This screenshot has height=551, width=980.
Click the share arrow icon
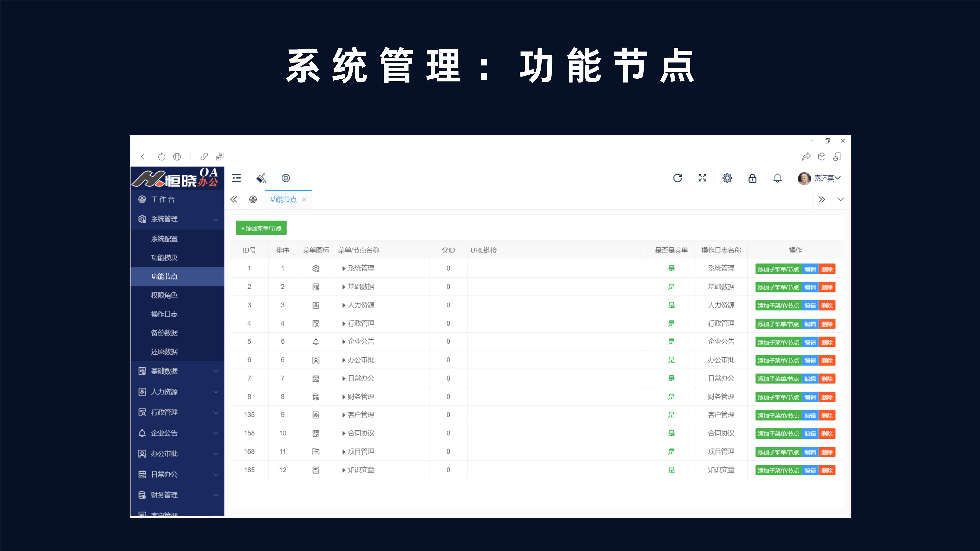(806, 157)
